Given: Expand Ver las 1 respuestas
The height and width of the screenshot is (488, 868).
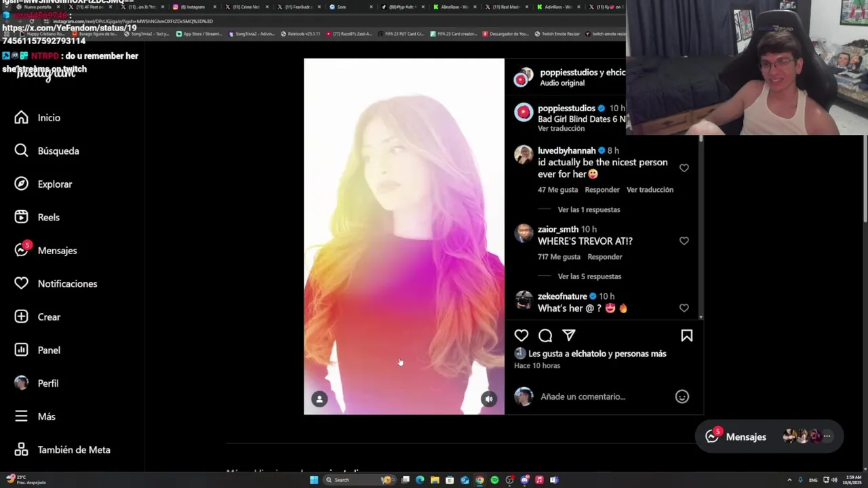Looking at the screenshot, I should 589,209.
